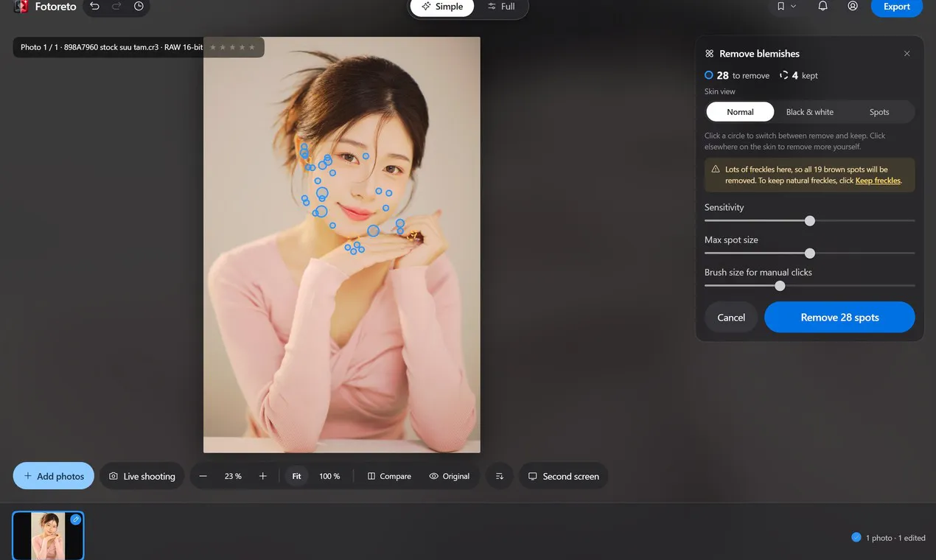Click the Remove blemishes bandage icon
Viewport: 936px width, 560px height.
[x=710, y=54]
